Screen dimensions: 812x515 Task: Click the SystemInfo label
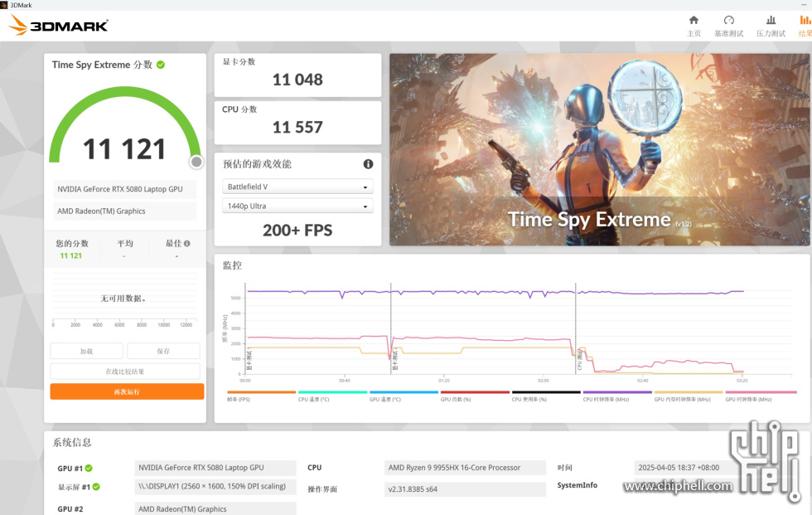click(577, 485)
